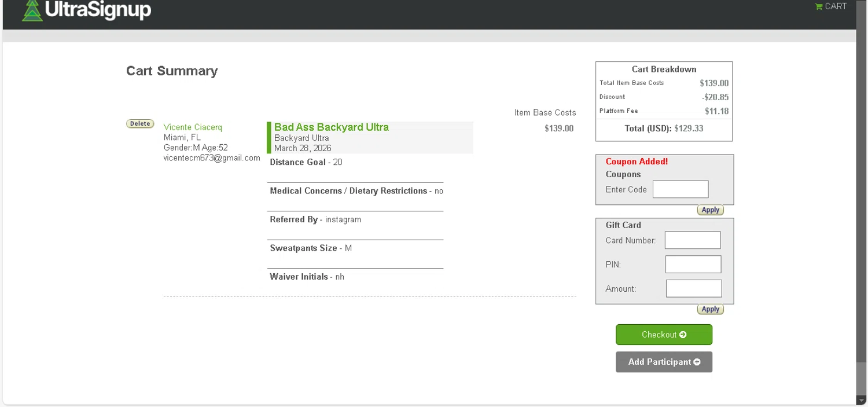This screenshot has height=407, width=868.
Task: Click the UltraSignup tree logo
Action: tap(32, 10)
